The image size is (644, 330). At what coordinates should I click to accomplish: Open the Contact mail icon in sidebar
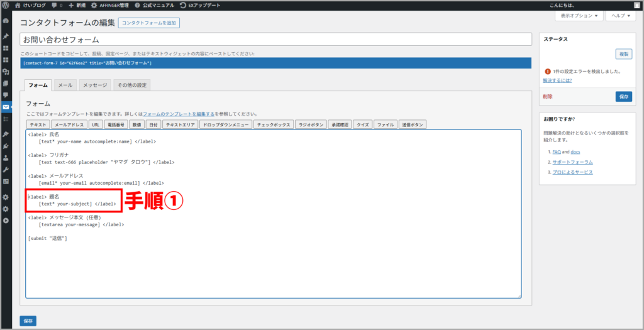click(x=6, y=107)
